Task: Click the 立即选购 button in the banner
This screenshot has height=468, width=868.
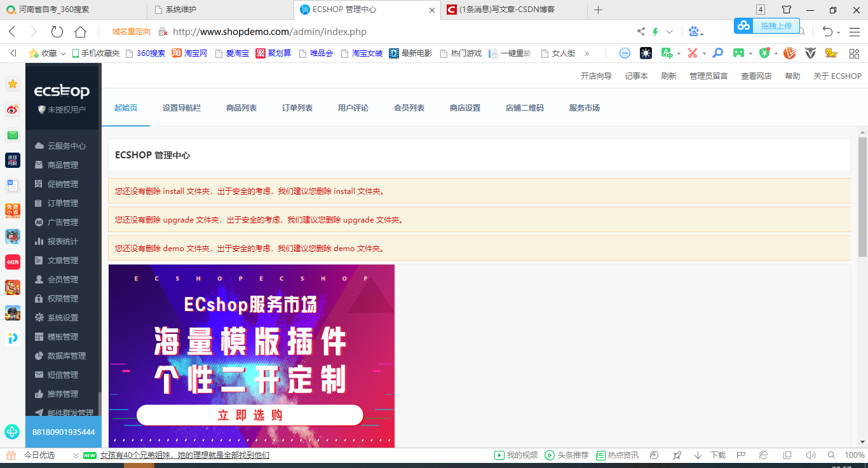Action: tap(250, 415)
